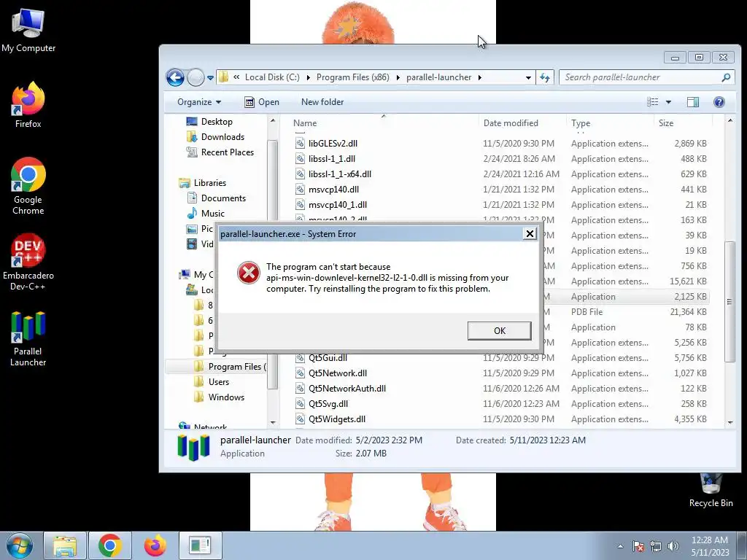Screen dimensions: 747x560
Task: Open the Google Chrome desktop shortcut
Action: click(28, 186)
